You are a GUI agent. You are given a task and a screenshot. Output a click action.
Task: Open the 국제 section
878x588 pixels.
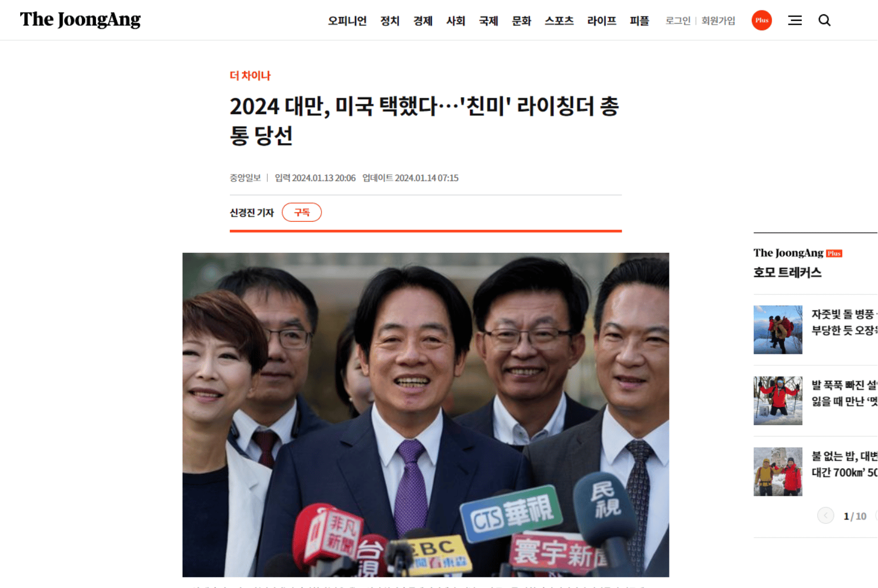[488, 21]
